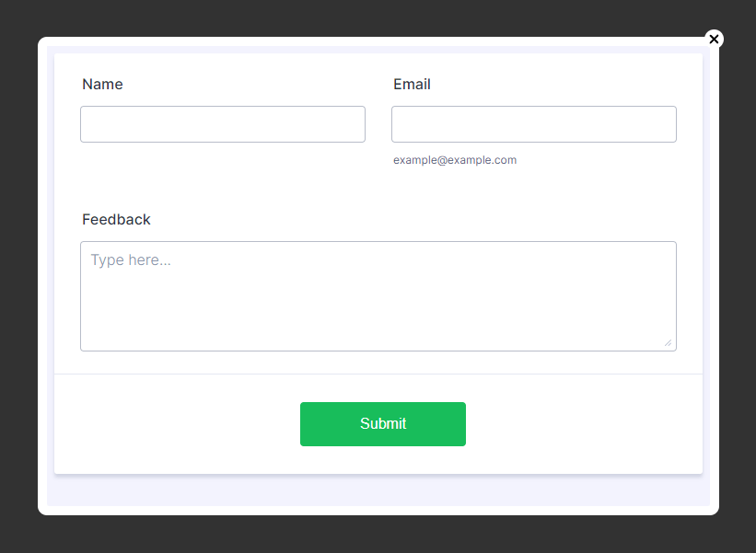Close the feedback popup with the X icon
This screenshot has width=756, height=553.
[x=714, y=40]
